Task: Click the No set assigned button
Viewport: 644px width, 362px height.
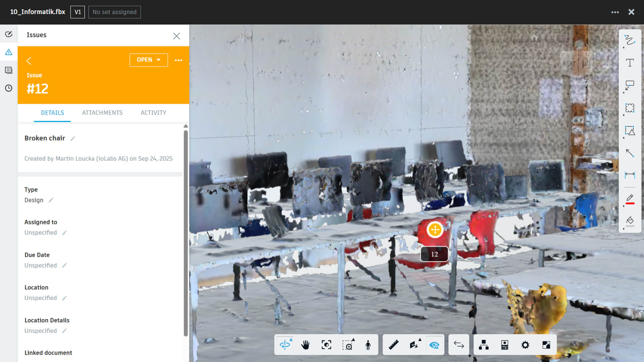Action: 114,12
